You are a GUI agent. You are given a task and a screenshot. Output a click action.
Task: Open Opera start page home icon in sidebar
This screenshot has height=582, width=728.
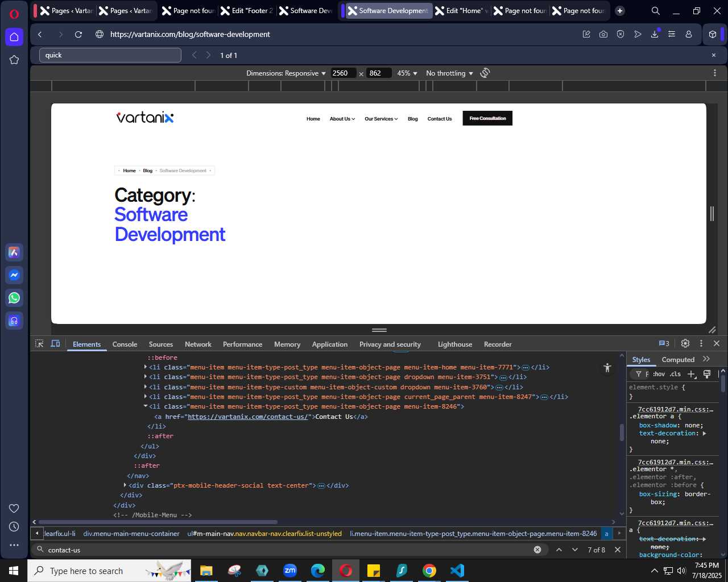tap(14, 37)
